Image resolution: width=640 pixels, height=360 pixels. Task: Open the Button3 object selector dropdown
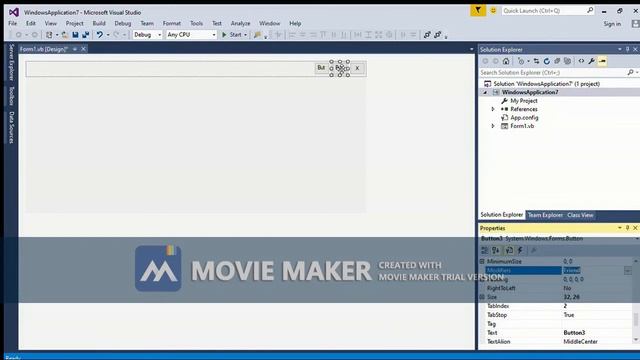click(x=637, y=238)
